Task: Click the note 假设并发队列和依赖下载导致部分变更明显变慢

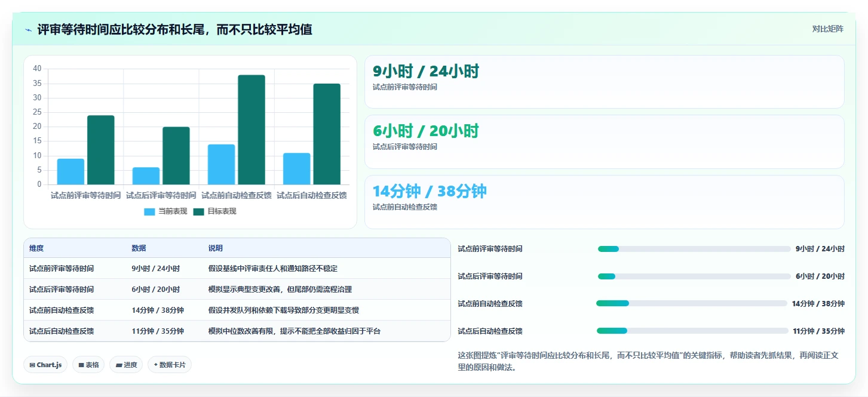Action: point(284,310)
